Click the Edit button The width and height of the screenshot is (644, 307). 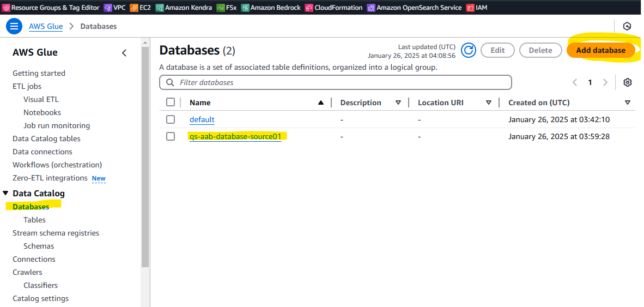(497, 51)
